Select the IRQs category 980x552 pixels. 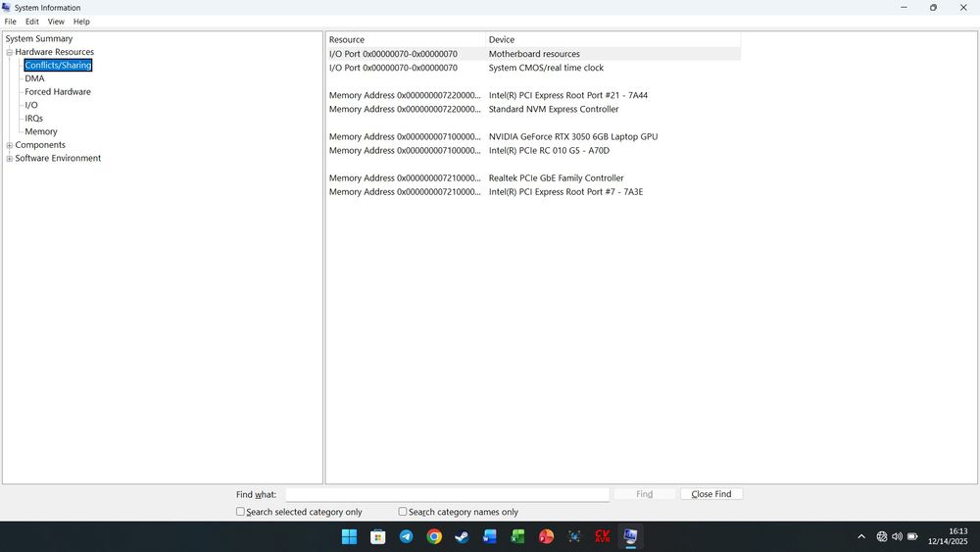click(x=33, y=119)
